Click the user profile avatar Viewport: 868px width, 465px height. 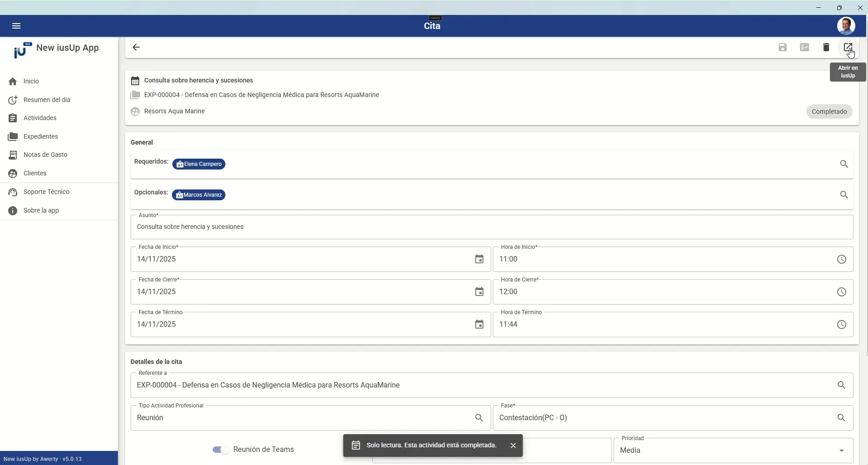(x=846, y=26)
